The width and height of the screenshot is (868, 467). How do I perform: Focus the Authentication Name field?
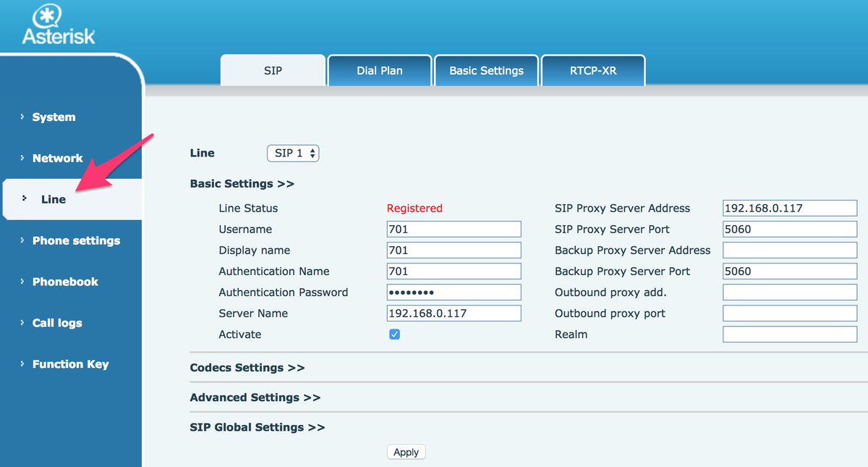[454, 272]
